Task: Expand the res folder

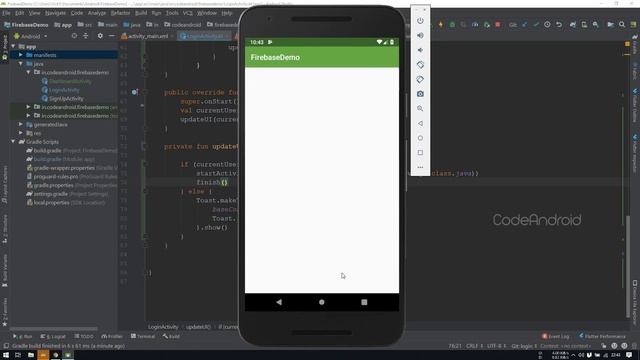Action: tap(21, 133)
